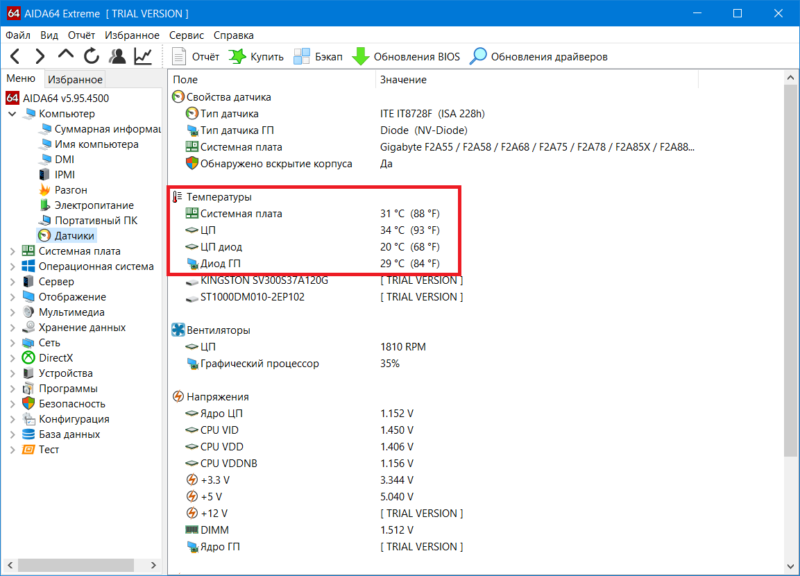
Task: Click the Купить toolbar button
Action: pyautogui.click(x=256, y=57)
